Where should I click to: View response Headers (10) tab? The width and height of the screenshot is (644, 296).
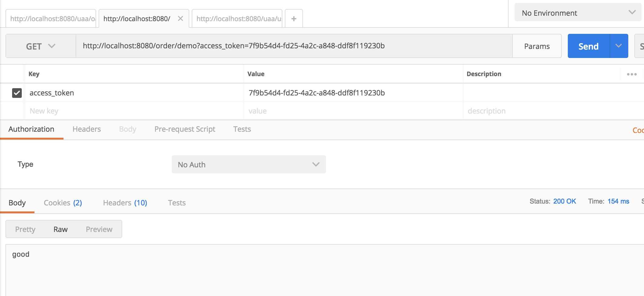[125, 203]
